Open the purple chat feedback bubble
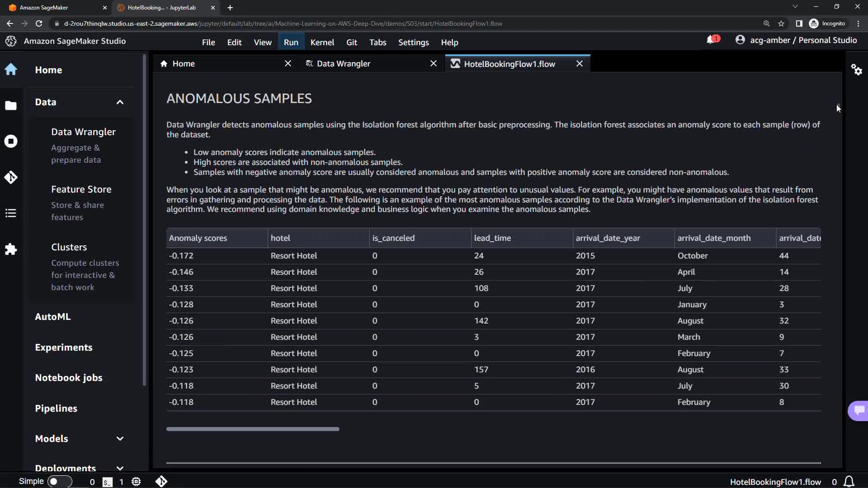868x488 pixels. [x=859, y=410]
